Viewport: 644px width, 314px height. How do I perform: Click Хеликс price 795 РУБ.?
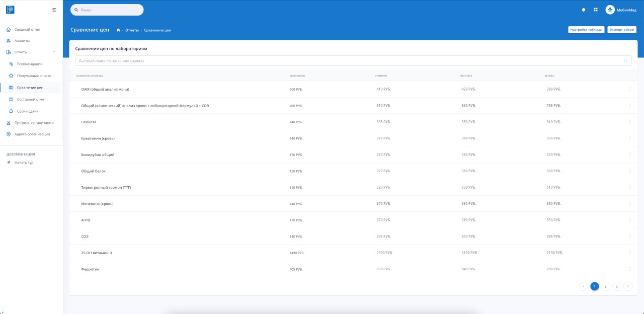coord(553,106)
